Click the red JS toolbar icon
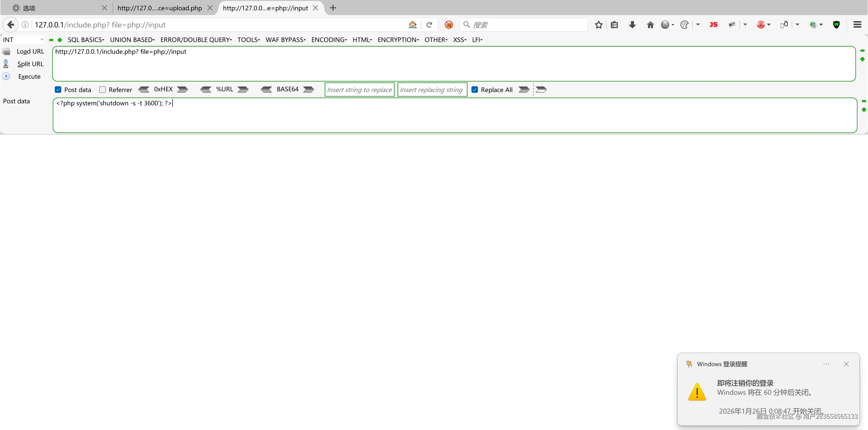The height and width of the screenshot is (430, 868). coord(713,25)
